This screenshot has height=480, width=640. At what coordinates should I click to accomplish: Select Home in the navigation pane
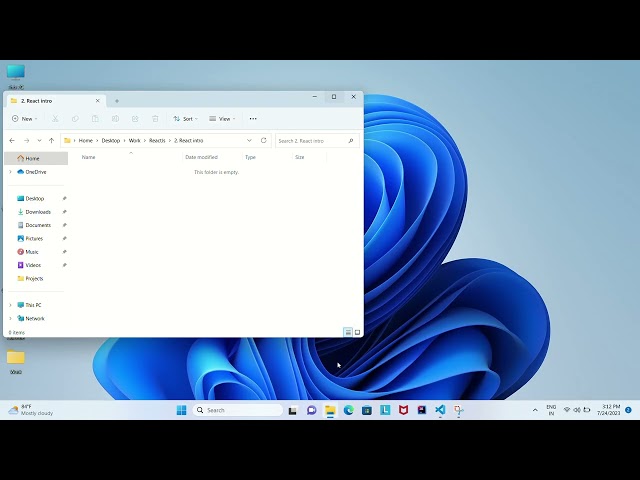[36, 158]
